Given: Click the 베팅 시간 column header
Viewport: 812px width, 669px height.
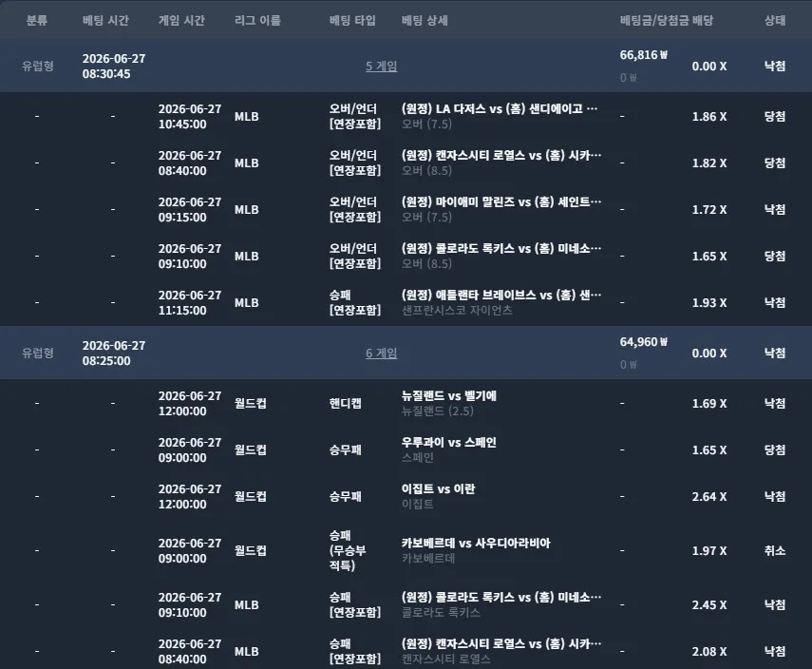Looking at the screenshot, I should point(105,20).
